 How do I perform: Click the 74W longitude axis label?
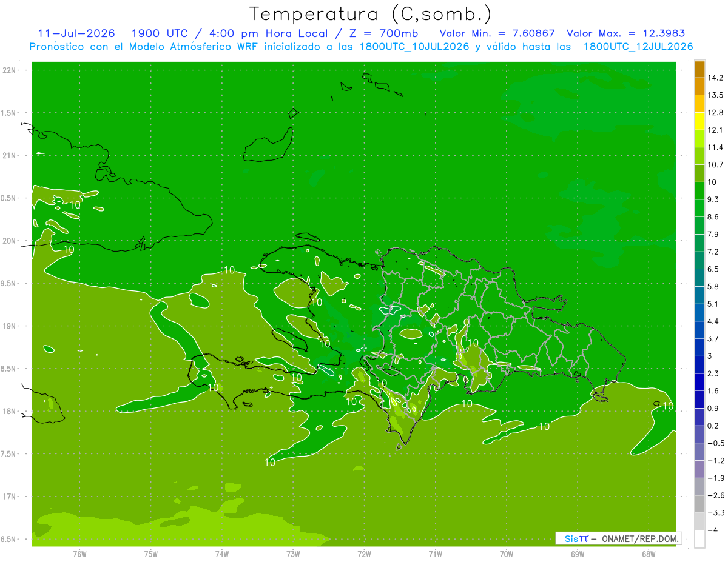click(222, 554)
